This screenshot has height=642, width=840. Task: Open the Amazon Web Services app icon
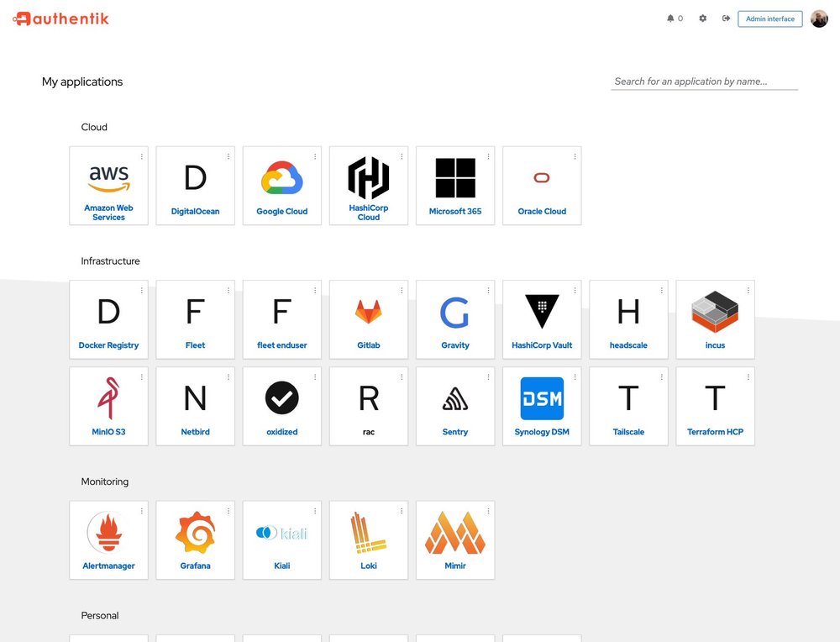pyautogui.click(x=108, y=178)
